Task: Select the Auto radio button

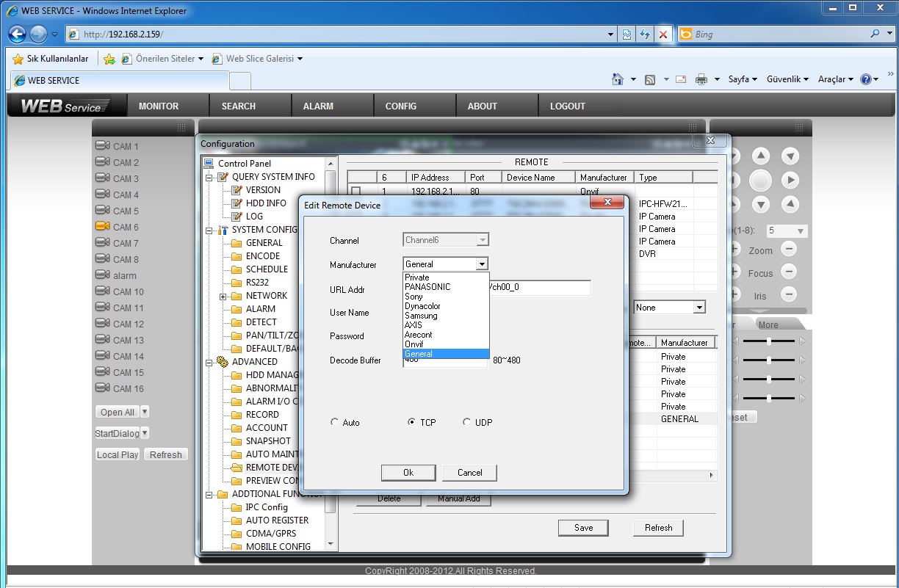Action: [x=335, y=422]
